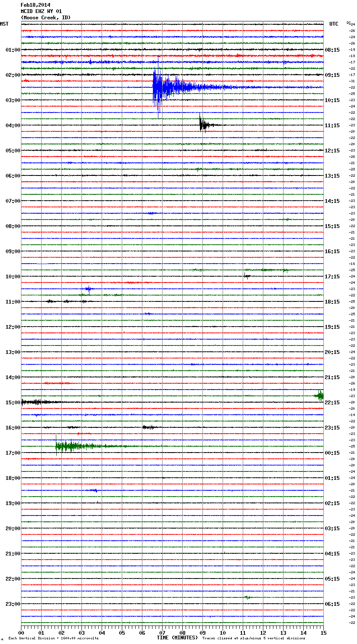Click the date label Feb18,2014
Image resolution: width=357 pixels, height=644 pixels.
[x=35, y=5]
